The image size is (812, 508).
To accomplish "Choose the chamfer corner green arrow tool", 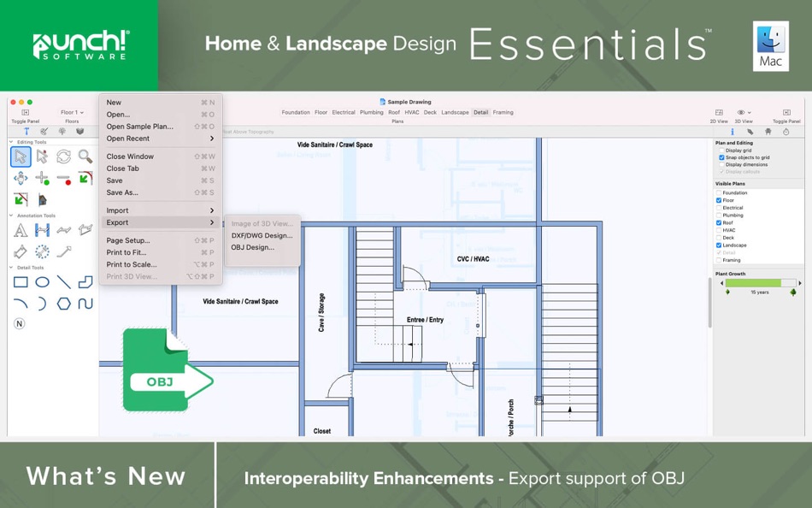I will point(21,199).
